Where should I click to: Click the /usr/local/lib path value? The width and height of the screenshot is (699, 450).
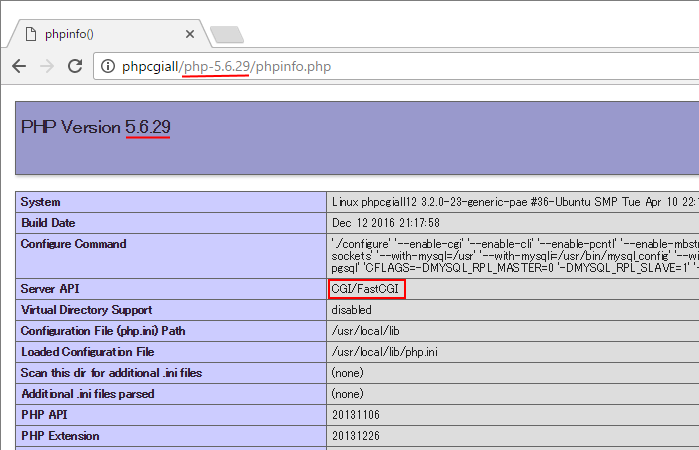(x=366, y=331)
